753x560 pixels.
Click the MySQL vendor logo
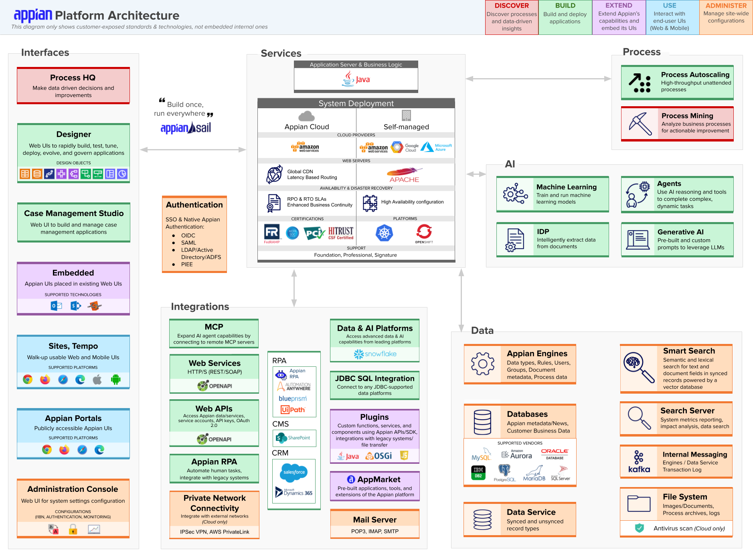[481, 455]
